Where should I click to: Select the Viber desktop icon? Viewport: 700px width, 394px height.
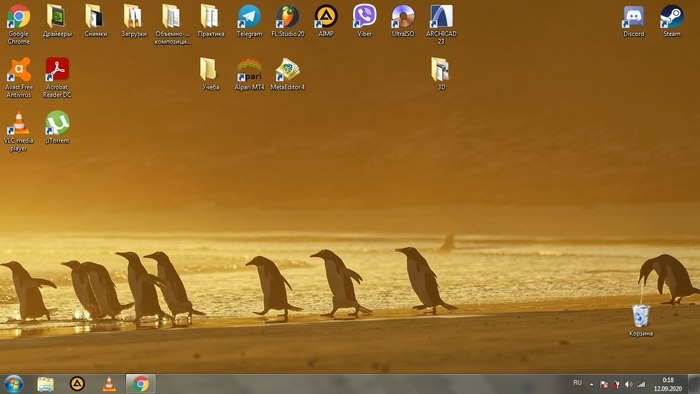point(364,21)
